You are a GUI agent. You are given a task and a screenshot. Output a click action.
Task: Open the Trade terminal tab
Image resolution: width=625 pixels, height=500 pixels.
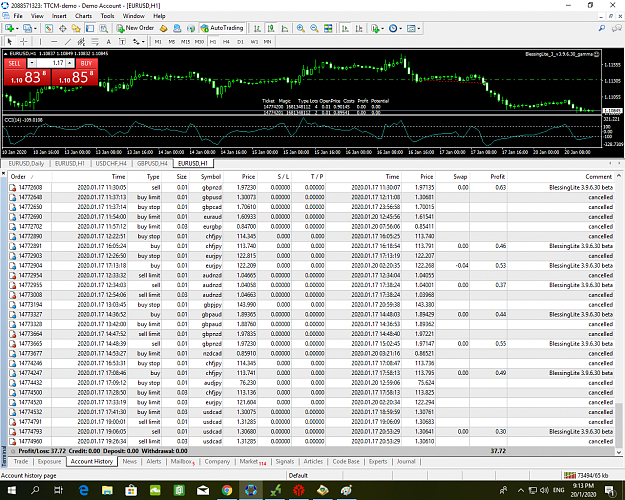tap(21, 461)
